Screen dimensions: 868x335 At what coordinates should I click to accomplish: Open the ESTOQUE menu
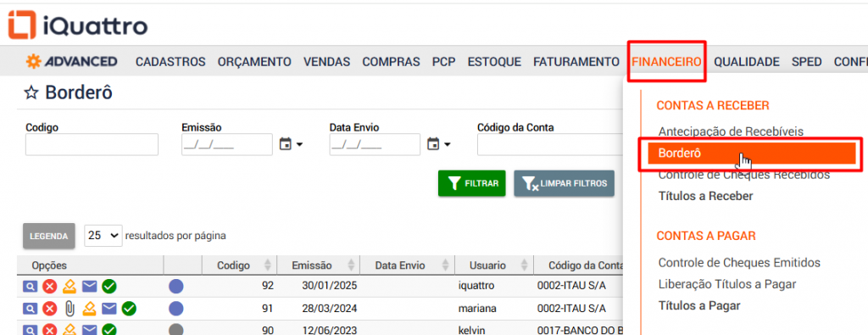click(x=494, y=61)
